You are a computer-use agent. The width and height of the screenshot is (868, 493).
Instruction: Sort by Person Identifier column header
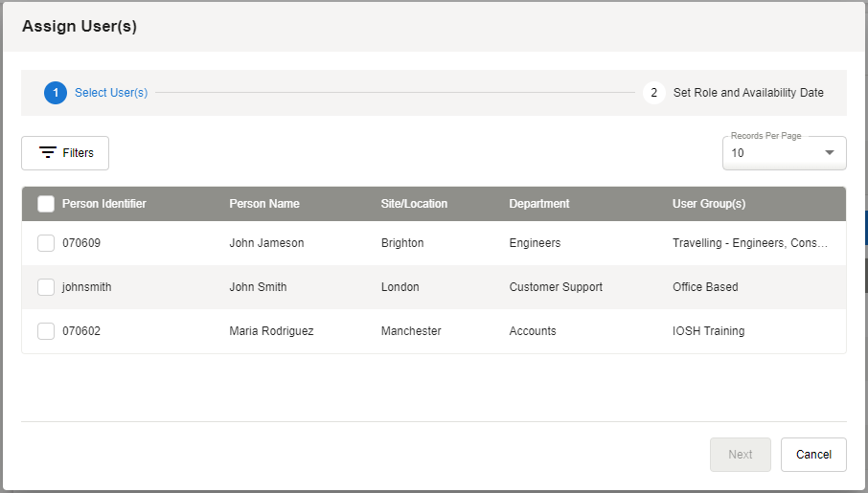[104, 204]
